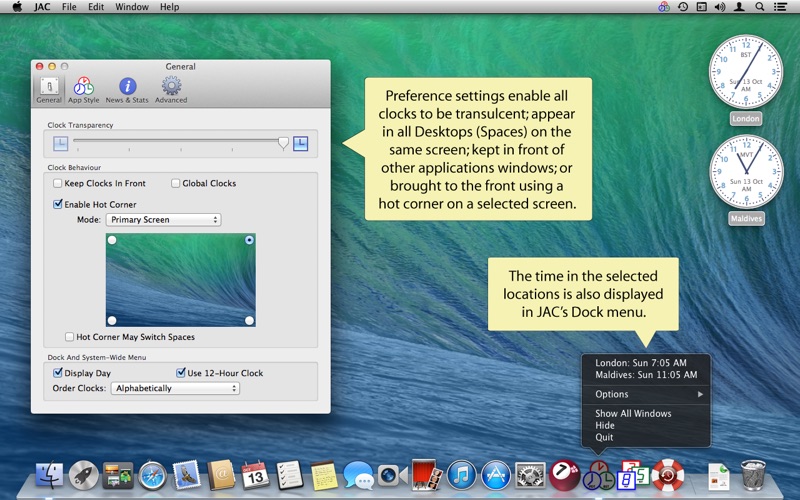Image resolution: width=800 pixels, height=500 pixels.
Task: Select bottom-left hot corner radio button
Action: coord(112,320)
